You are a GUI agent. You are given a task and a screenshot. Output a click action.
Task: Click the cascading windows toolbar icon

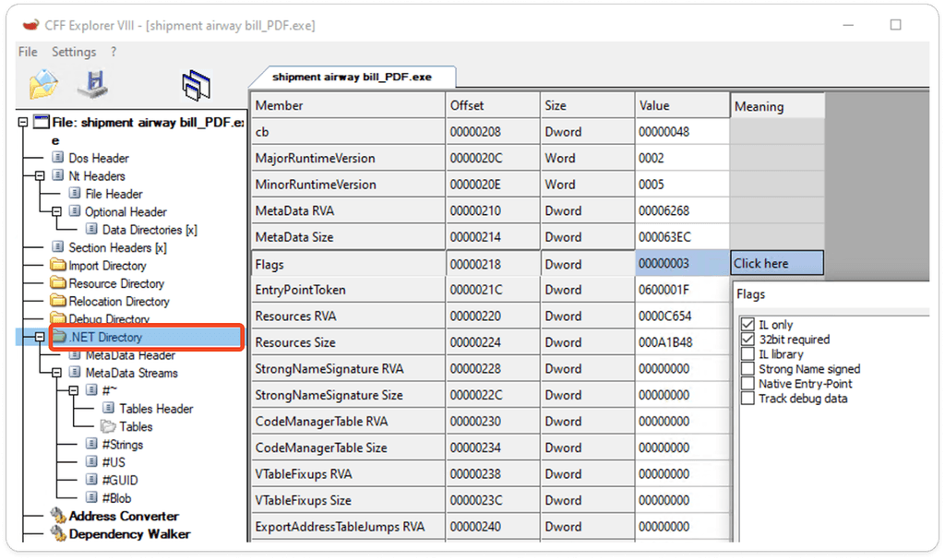point(197,85)
